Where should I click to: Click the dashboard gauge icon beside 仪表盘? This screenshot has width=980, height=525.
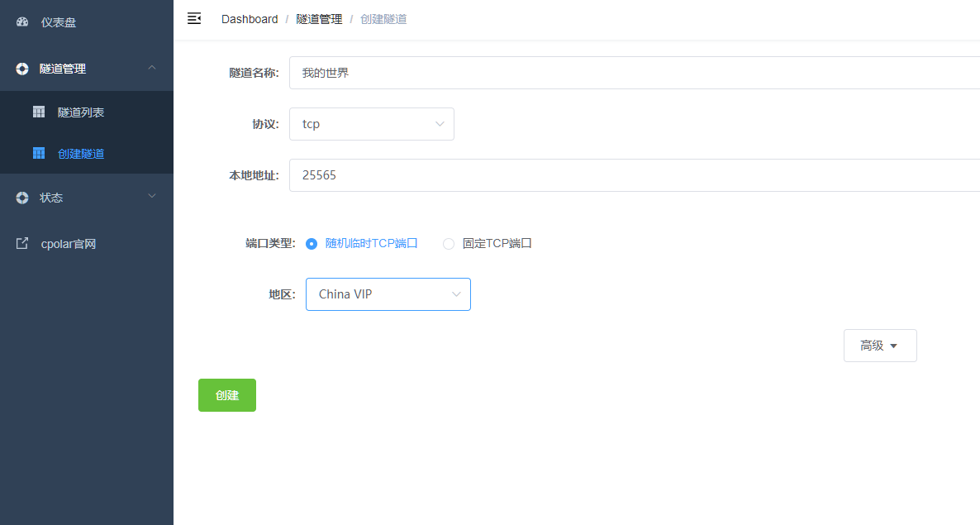(21, 21)
